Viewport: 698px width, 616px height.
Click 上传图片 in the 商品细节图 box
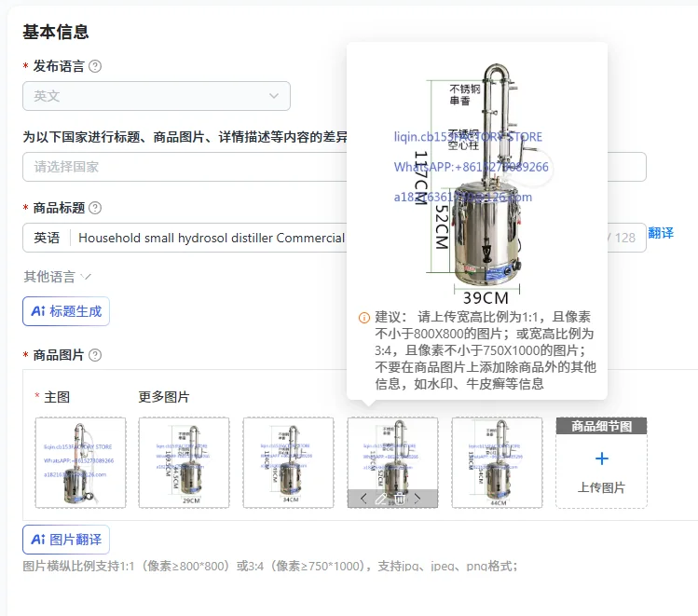[x=601, y=487]
